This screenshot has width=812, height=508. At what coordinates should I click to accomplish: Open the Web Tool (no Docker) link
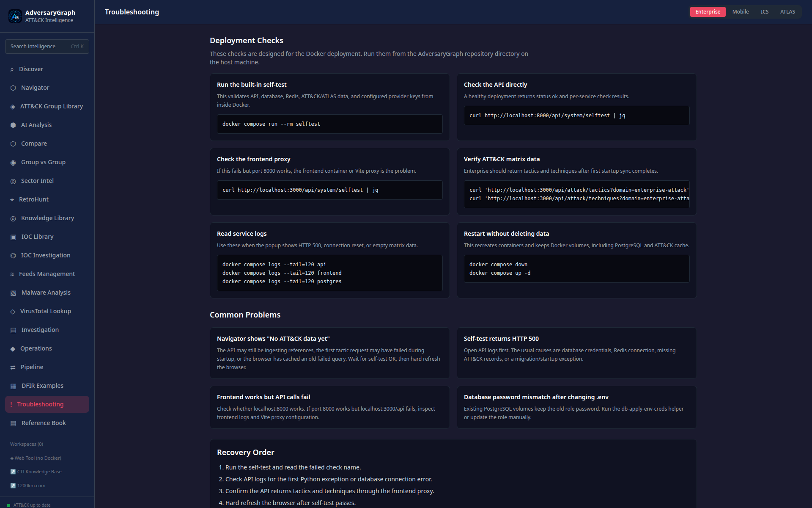pos(36,458)
